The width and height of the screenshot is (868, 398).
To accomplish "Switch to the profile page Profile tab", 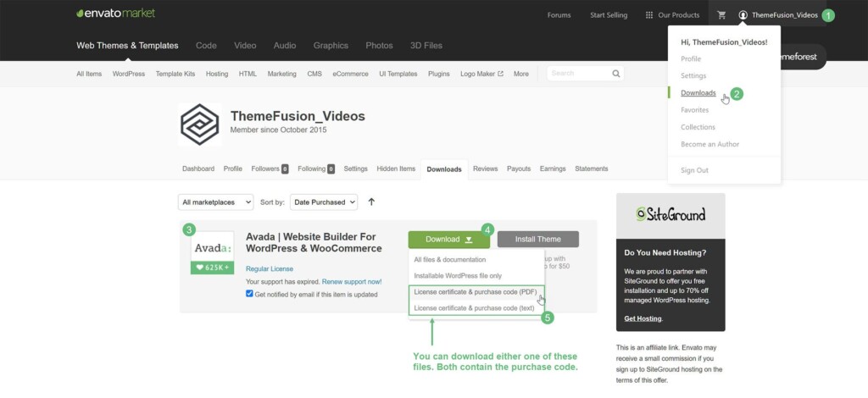I will (x=233, y=169).
